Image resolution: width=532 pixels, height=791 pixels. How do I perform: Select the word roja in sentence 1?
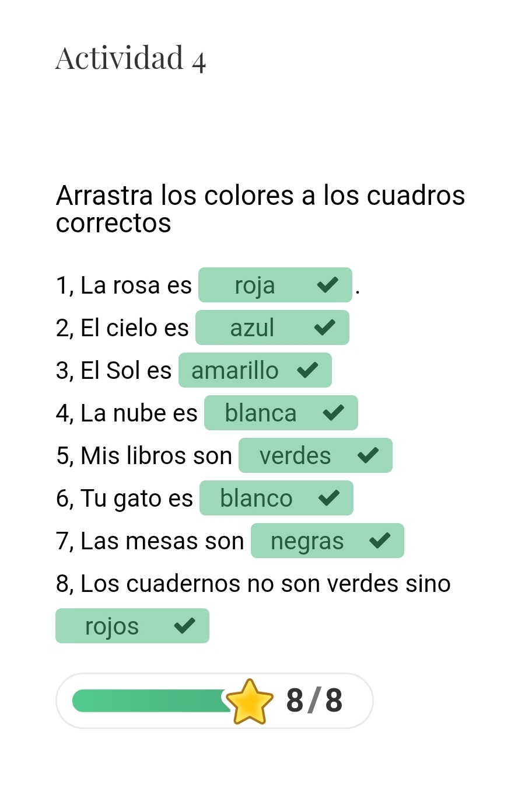(254, 285)
